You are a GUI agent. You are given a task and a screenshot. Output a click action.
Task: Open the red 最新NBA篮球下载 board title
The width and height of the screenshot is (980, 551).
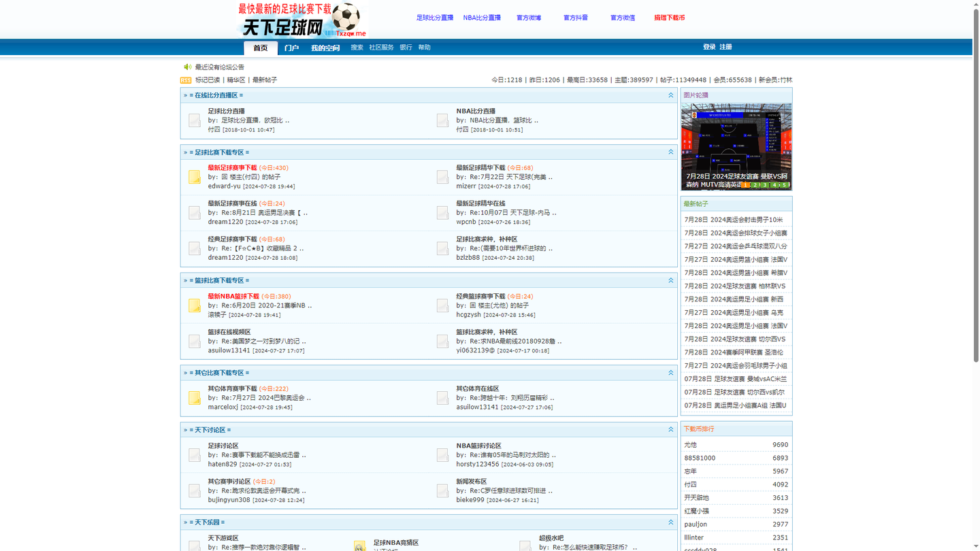click(x=233, y=297)
